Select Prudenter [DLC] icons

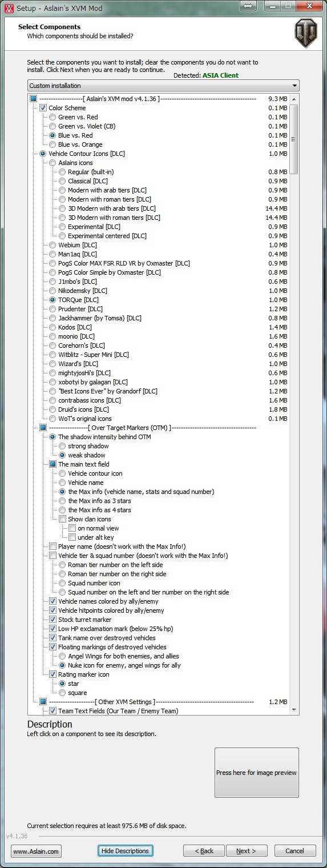pos(53,309)
